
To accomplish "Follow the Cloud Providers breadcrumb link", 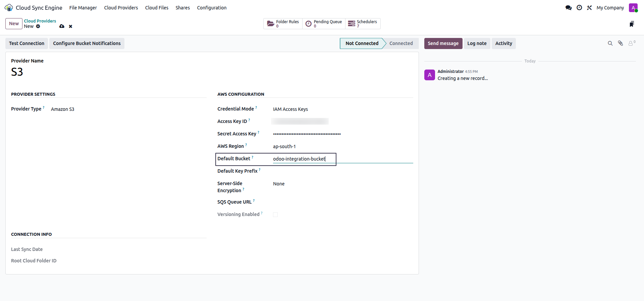I will (40, 21).
